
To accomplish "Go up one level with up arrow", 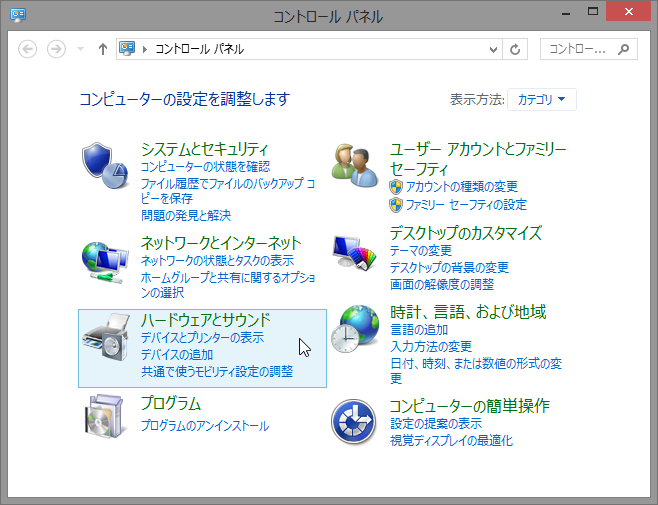I will coord(103,49).
